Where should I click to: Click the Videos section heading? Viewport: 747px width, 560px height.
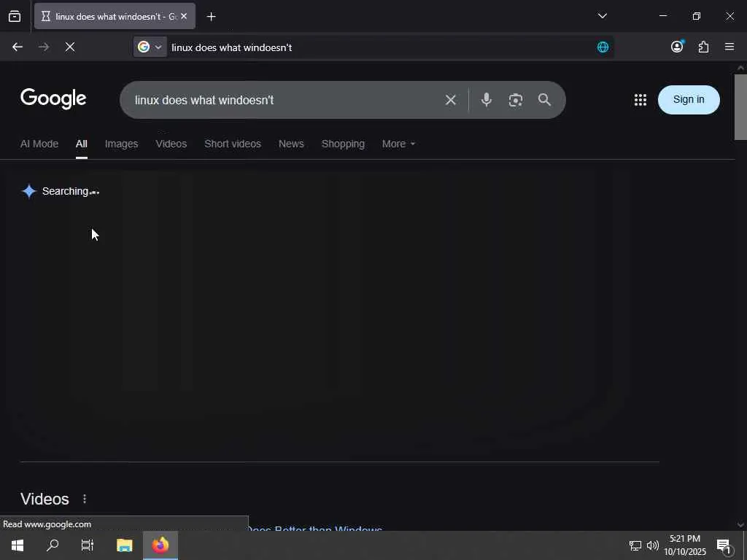coord(44,499)
